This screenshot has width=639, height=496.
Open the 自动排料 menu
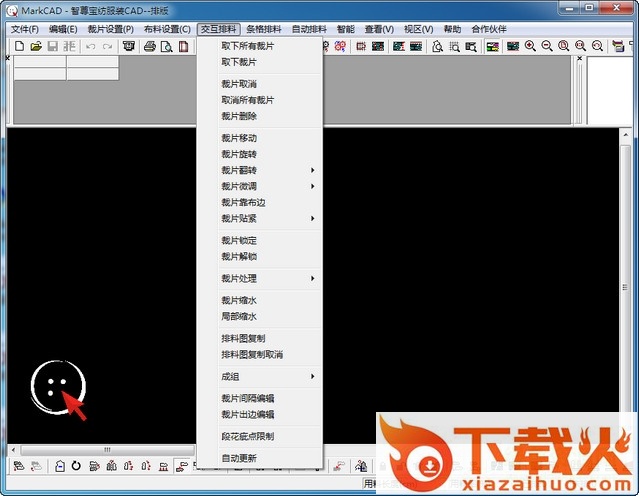(x=309, y=29)
